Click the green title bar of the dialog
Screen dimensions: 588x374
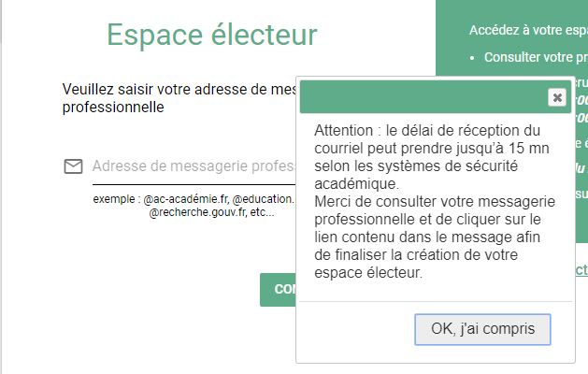(423, 97)
